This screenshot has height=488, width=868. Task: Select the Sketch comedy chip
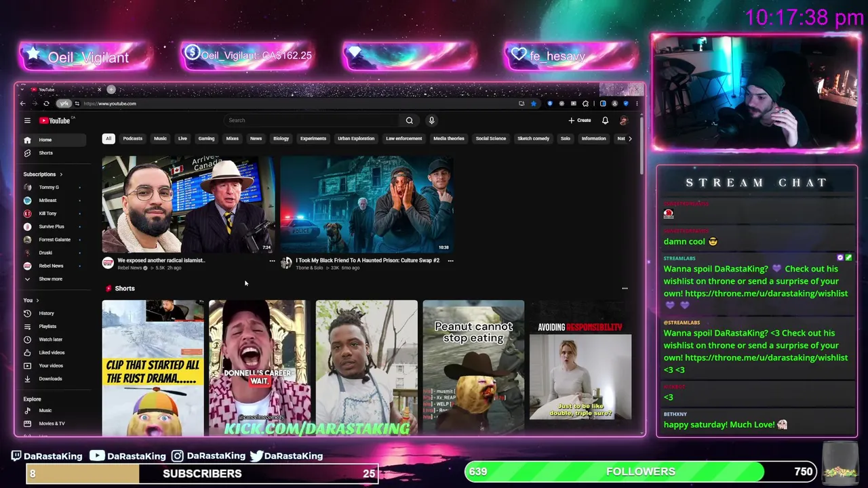click(534, 139)
